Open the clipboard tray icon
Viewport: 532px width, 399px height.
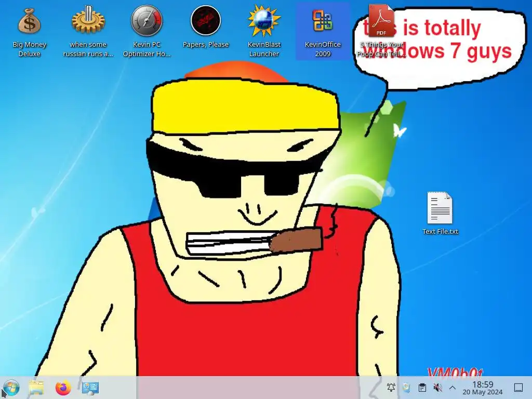422,387
